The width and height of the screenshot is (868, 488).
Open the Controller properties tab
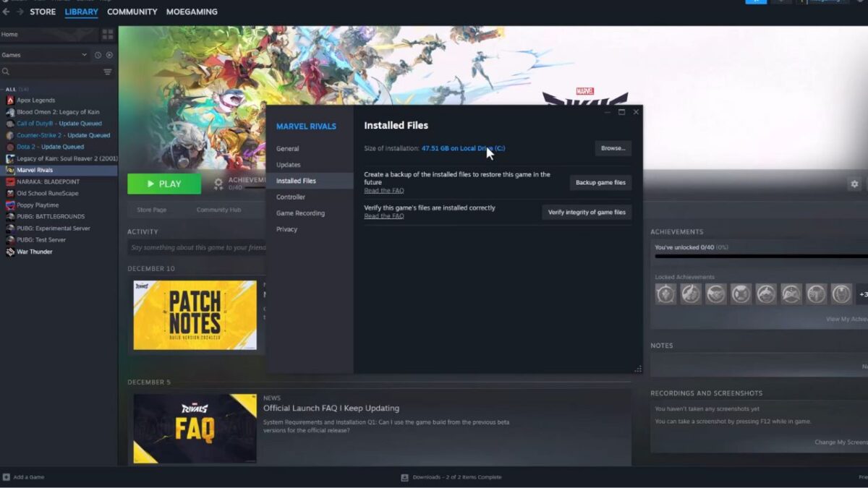coord(290,197)
